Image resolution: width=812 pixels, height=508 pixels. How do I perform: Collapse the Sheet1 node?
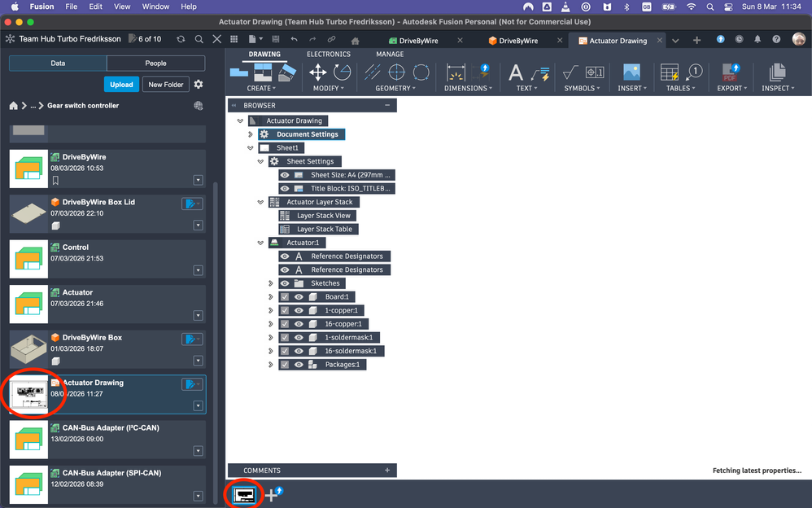pyautogui.click(x=251, y=147)
